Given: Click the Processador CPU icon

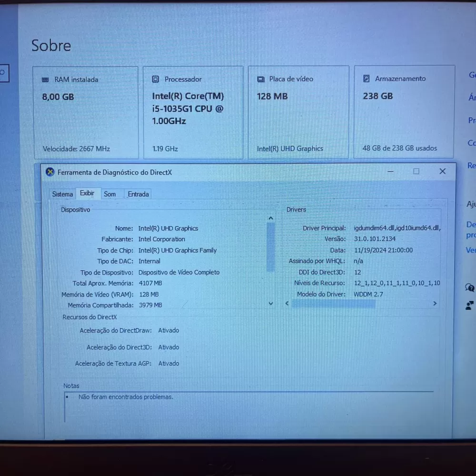Looking at the screenshot, I should (155, 79).
